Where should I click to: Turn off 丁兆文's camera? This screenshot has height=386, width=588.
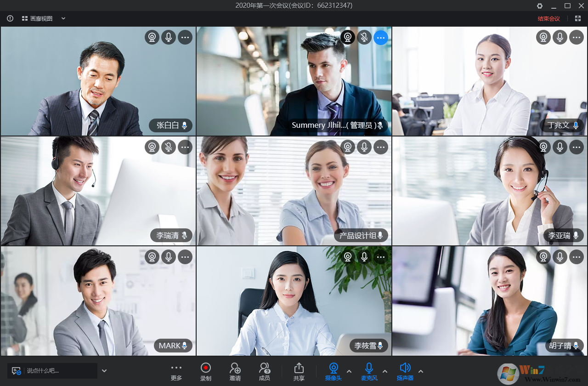[x=543, y=37]
